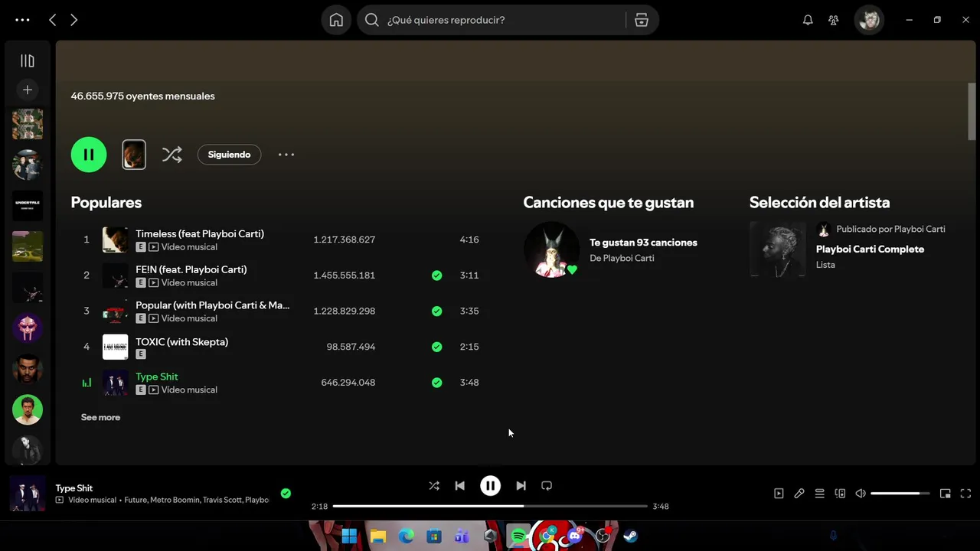Open notifications bell icon

[x=808, y=20]
